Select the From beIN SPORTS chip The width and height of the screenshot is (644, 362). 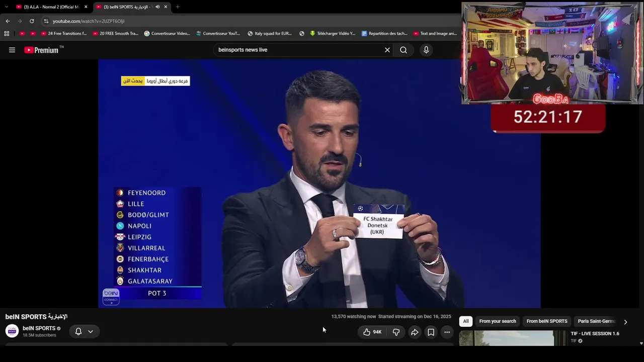[x=547, y=321]
